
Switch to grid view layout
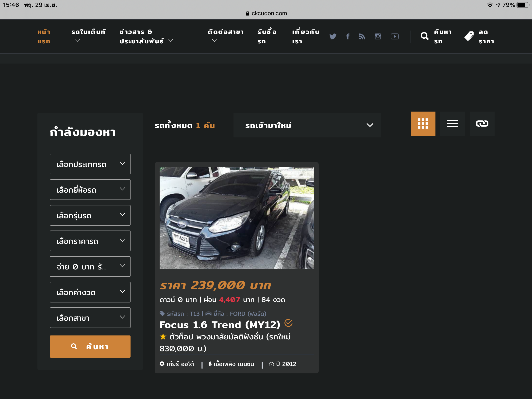click(423, 124)
